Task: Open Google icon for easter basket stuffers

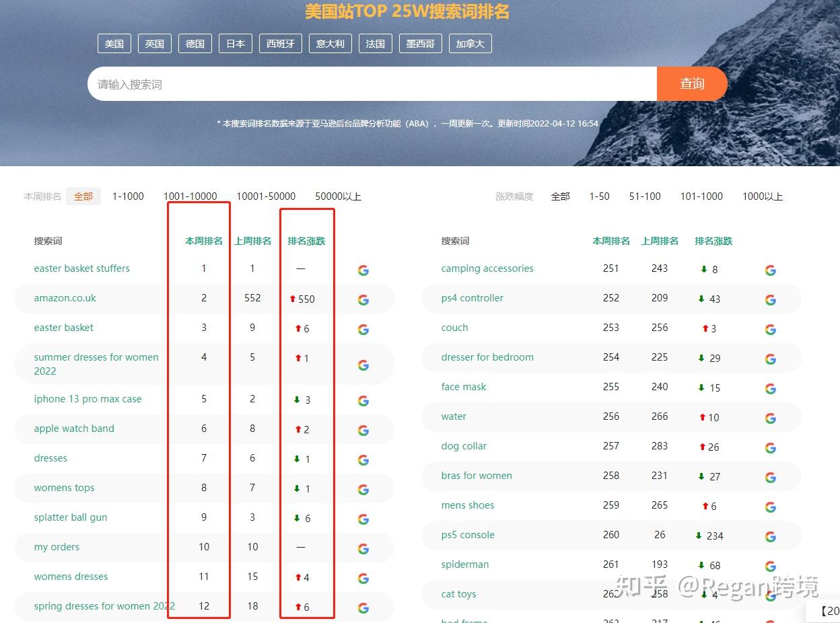Action: [x=363, y=270]
